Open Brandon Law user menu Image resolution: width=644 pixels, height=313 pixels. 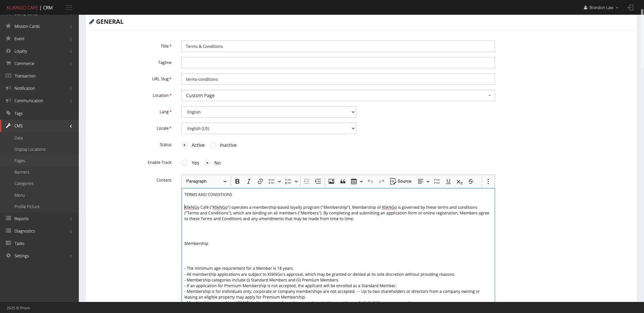(x=601, y=7)
